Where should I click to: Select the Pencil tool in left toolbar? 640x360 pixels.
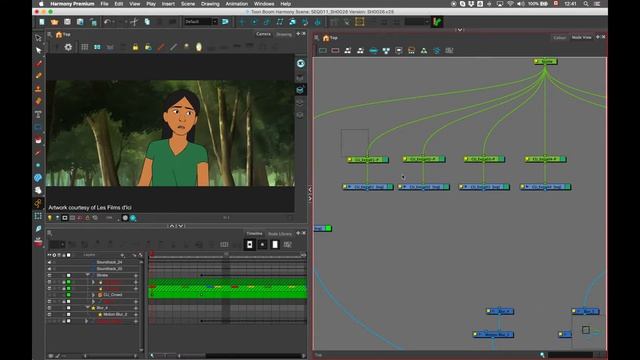(x=38, y=76)
